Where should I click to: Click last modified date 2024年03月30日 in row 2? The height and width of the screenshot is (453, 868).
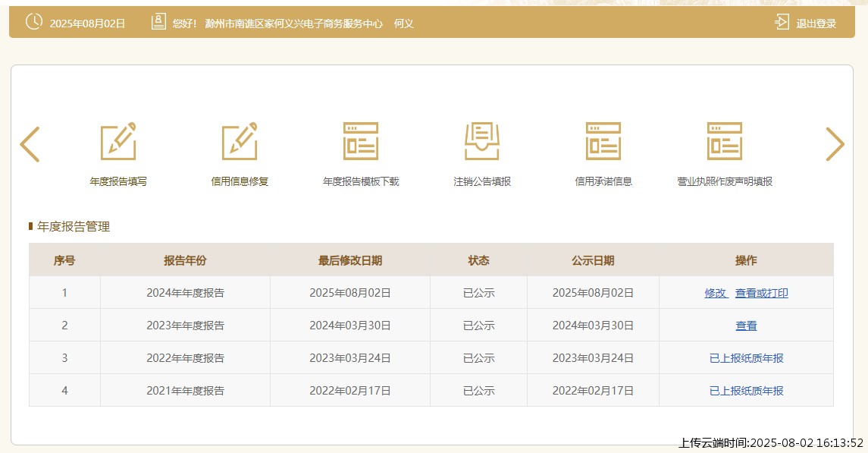coord(350,326)
